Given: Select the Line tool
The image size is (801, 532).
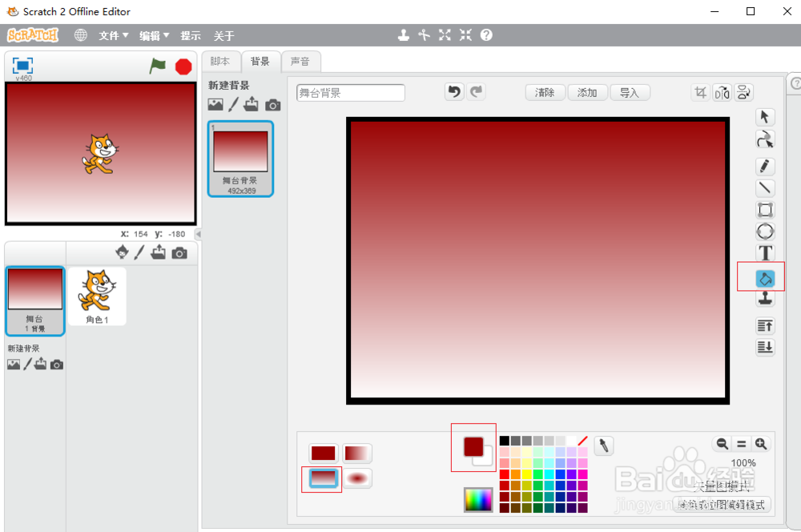Looking at the screenshot, I should click(765, 187).
